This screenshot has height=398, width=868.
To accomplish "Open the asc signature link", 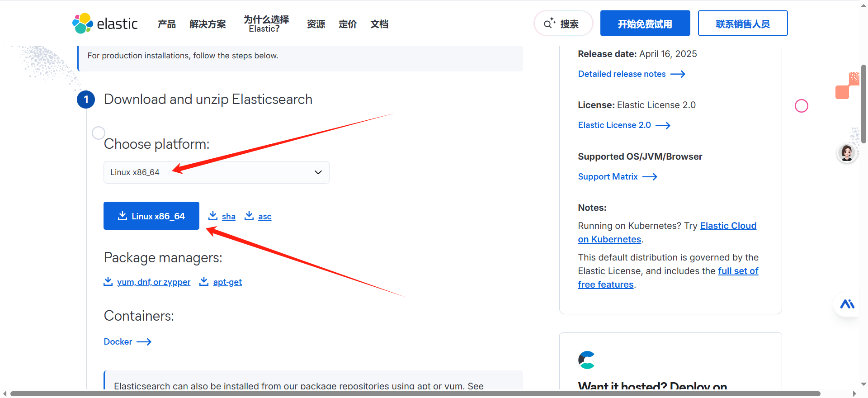I will point(265,217).
